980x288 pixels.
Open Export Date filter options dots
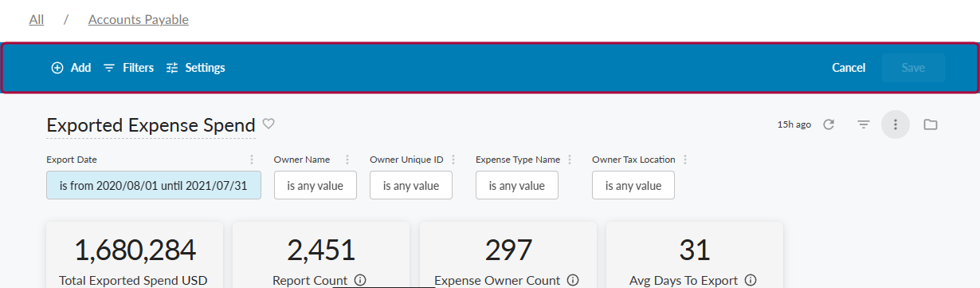coord(252,160)
